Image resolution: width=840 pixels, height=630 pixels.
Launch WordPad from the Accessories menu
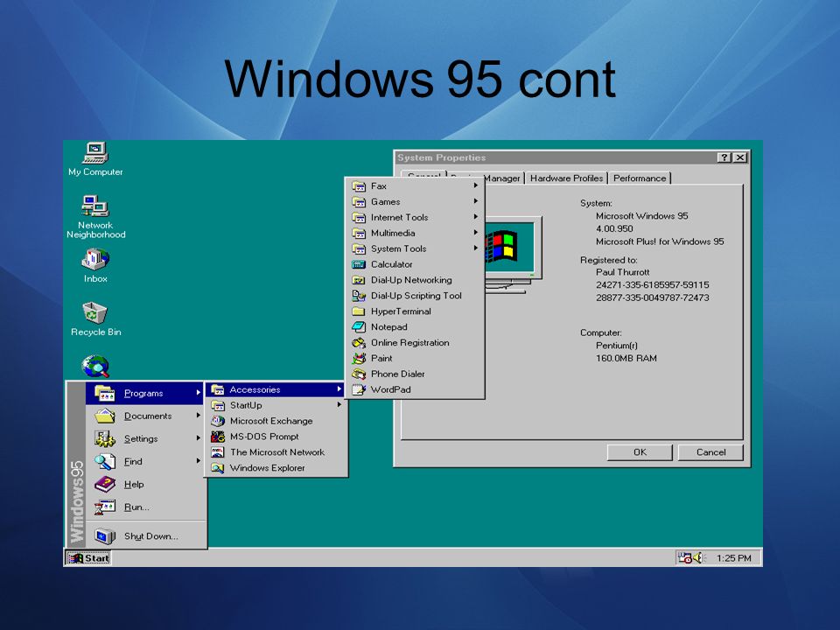(415, 389)
